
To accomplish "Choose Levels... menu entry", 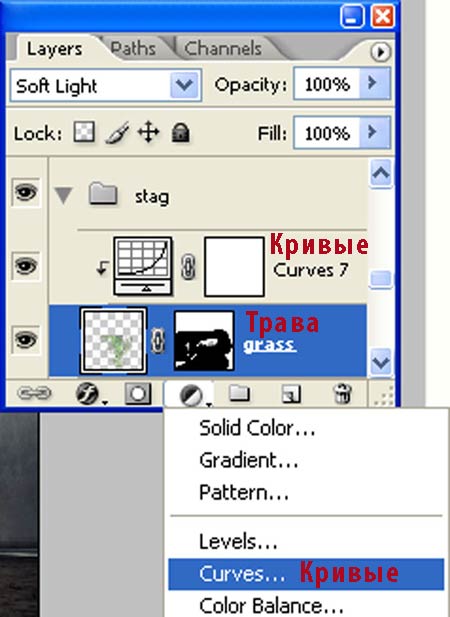I will point(238,542).
